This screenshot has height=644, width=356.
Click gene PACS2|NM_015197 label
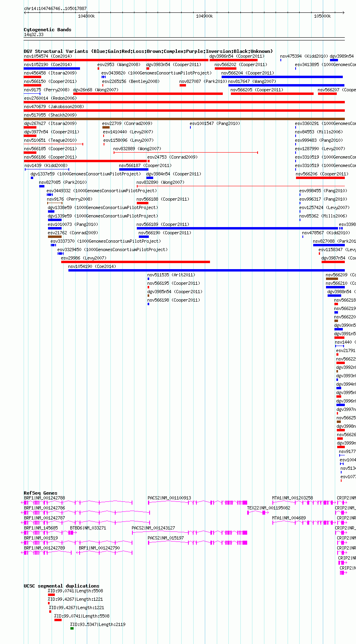(x=166, y=538)
